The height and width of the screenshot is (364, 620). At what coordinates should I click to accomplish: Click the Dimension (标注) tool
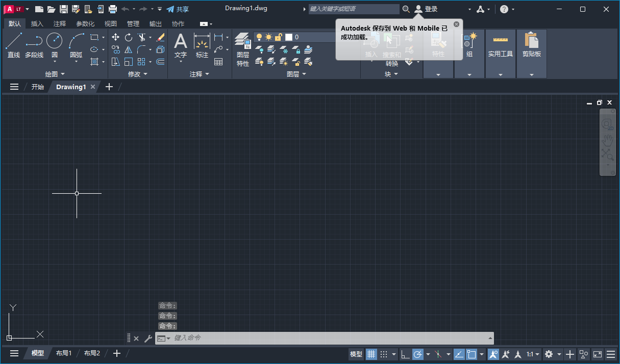[202, 45]
